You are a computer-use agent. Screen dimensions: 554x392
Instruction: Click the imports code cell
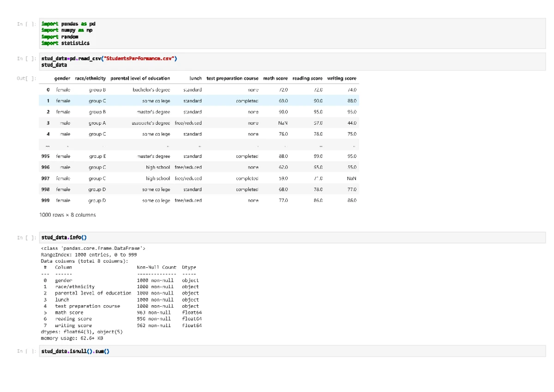tap(292, 33)
